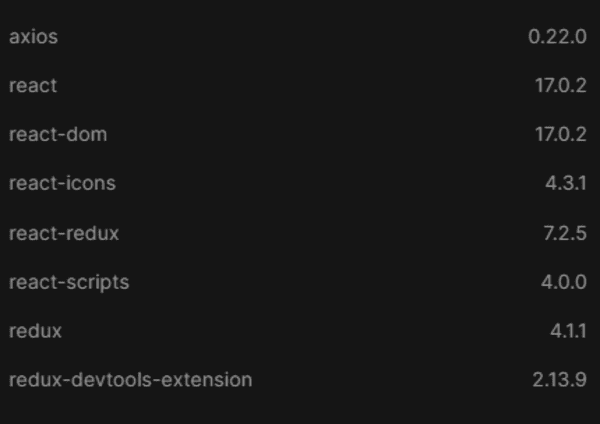Click the 7.2.5 version value
This screenshot has width=600, height=424.
[565, 233]
